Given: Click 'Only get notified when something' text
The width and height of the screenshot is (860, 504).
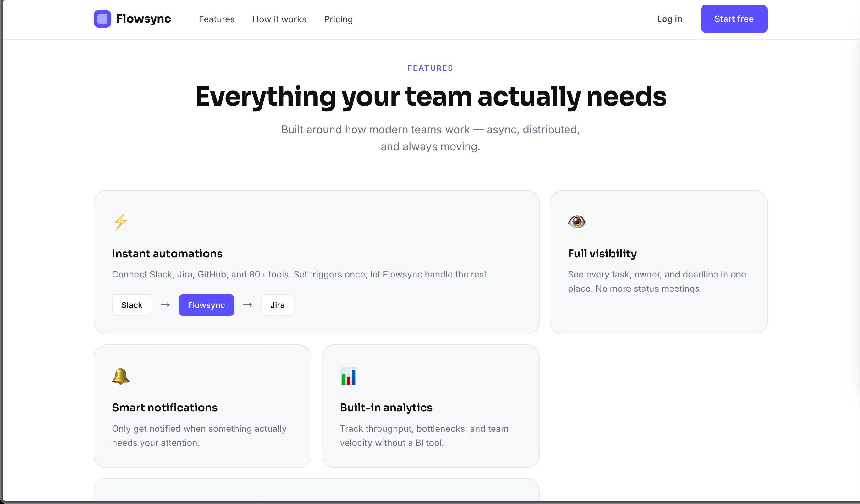Looking at the screenshot, I should (199, 436).
